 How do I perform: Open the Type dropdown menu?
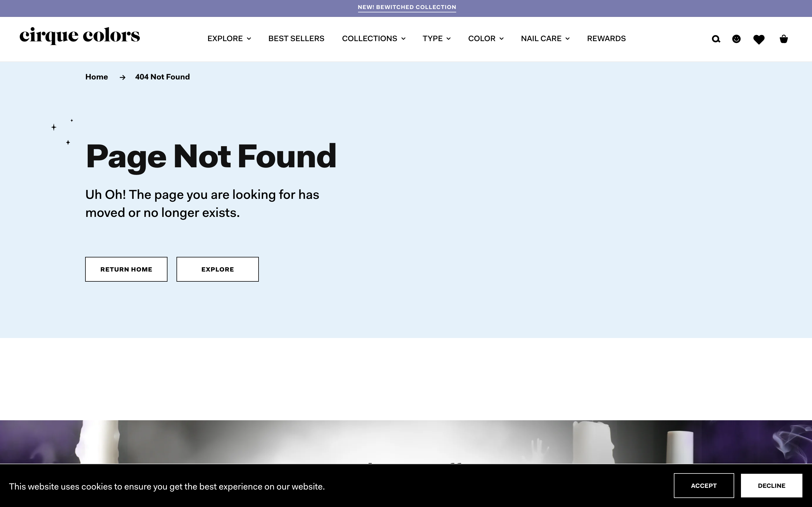click(x=436, y=39)
